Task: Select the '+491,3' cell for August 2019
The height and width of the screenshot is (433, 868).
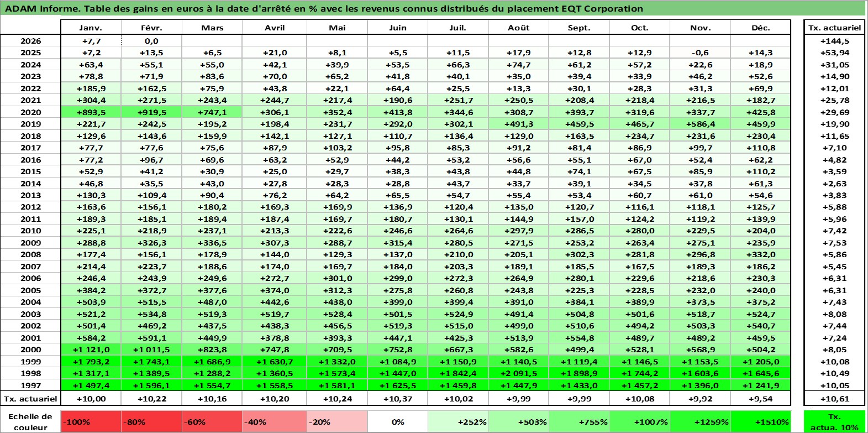Action: point(518,124)
